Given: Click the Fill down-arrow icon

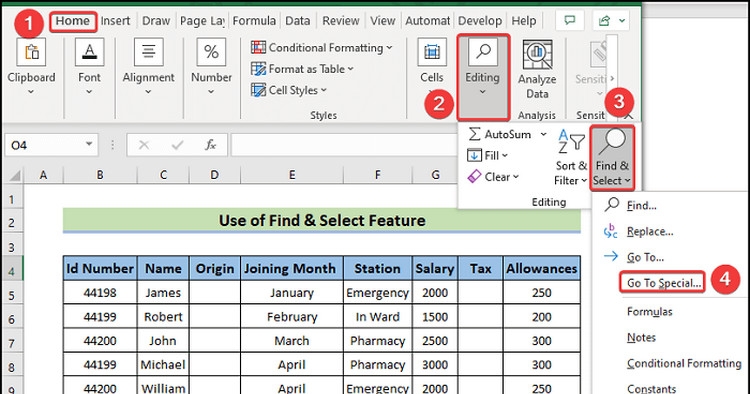Looking at the screenshot, I should [x=474, y=155].
